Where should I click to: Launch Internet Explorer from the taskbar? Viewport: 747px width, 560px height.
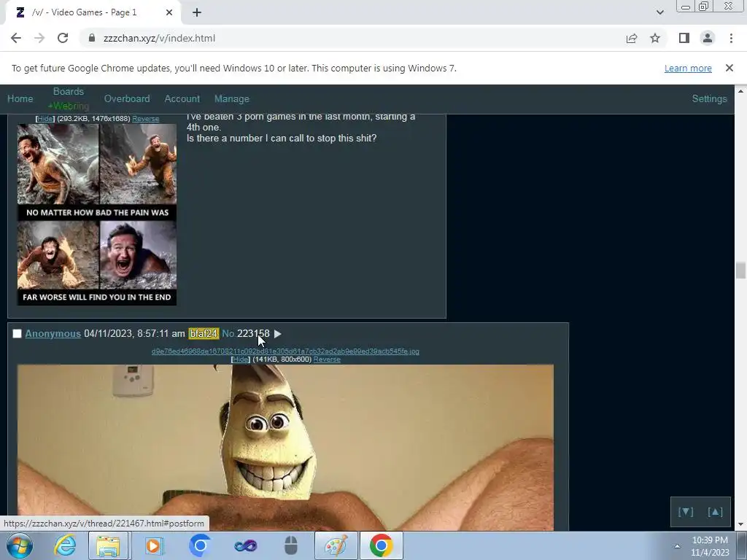65,545
